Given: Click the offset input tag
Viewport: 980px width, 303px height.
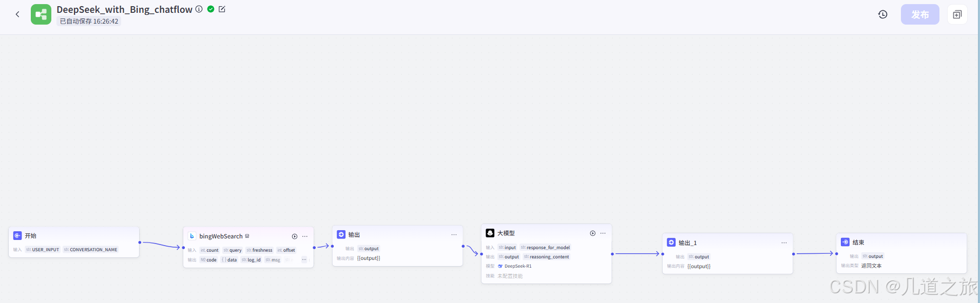Looking at the screenshot, I should [286, 250].
